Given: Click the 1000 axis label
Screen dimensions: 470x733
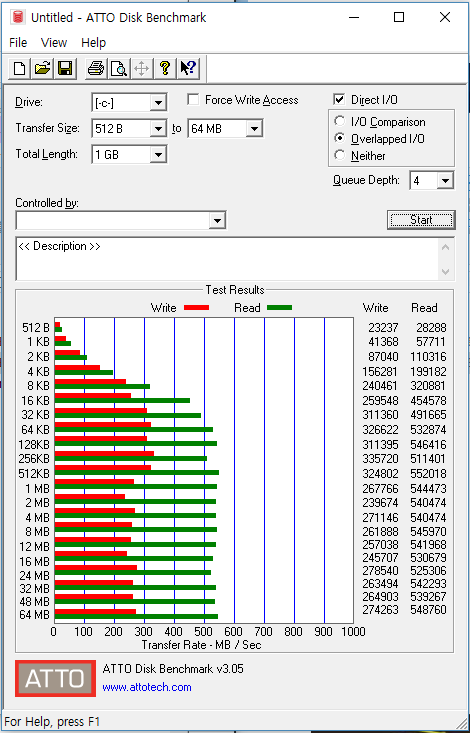Looking at the screenshot, I should (x=353, y=632).
